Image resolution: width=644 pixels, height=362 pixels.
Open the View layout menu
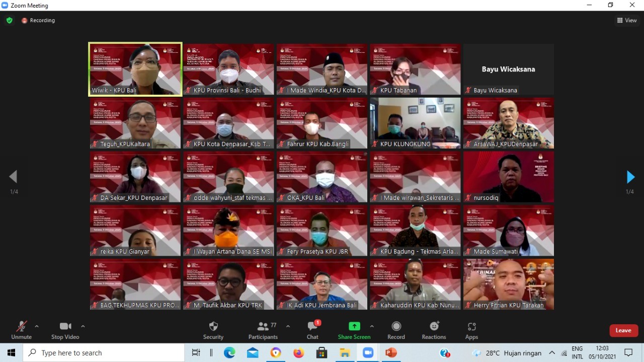(x=627, y=21)
